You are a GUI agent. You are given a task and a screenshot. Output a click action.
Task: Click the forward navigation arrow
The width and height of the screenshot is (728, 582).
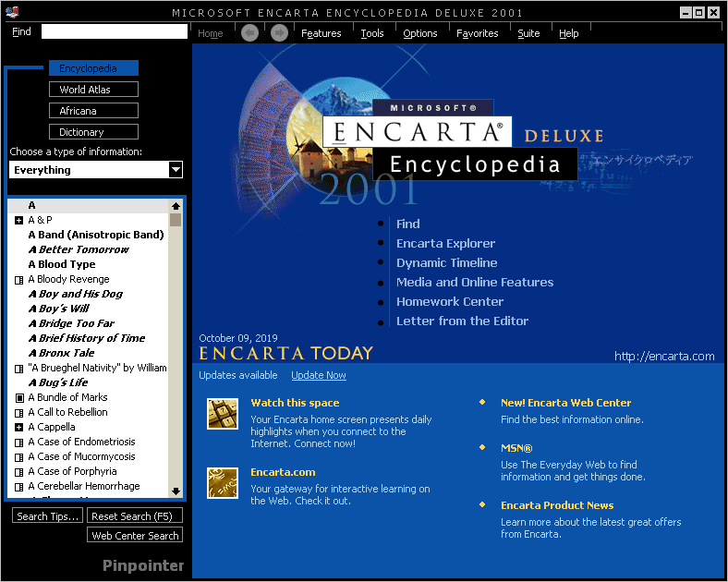279,33
